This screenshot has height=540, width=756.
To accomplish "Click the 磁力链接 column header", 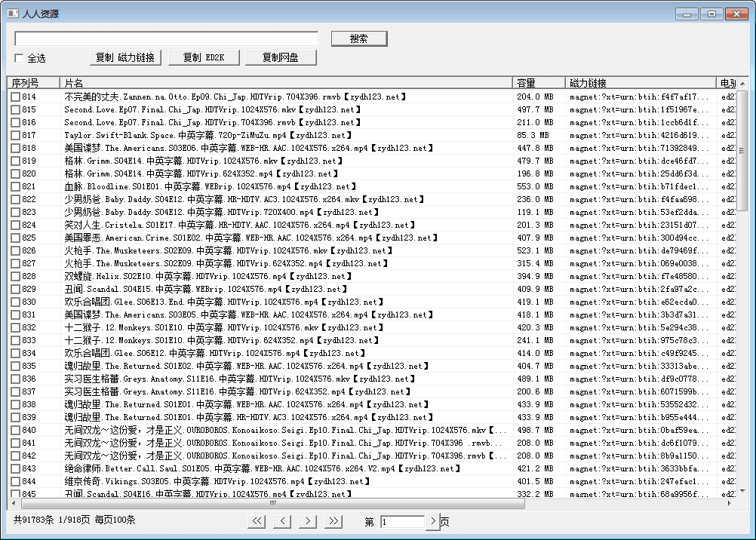I will (640, 83).
